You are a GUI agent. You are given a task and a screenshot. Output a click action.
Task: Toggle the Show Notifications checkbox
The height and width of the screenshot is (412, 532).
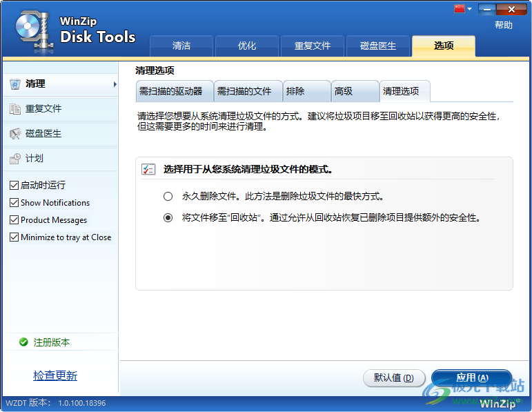tap(14, 203)
